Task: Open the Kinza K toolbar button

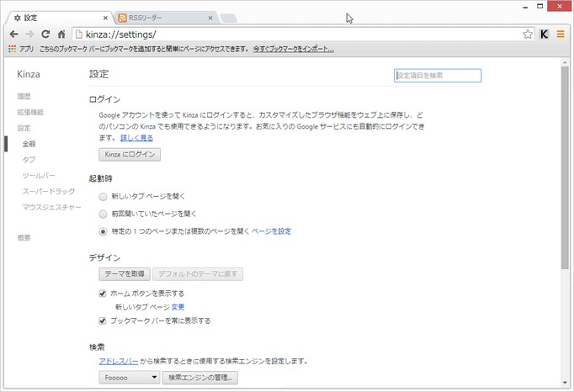Action: point(545,34)
